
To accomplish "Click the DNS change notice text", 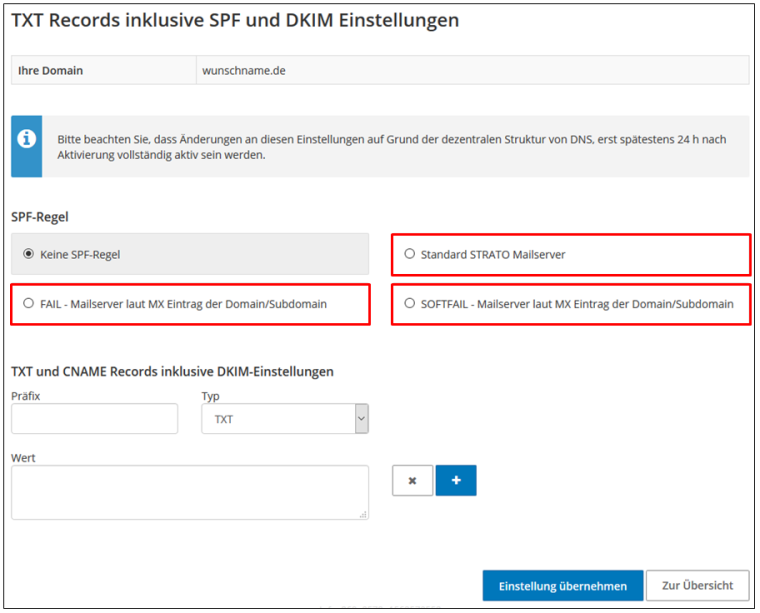I will coord(392,147).
